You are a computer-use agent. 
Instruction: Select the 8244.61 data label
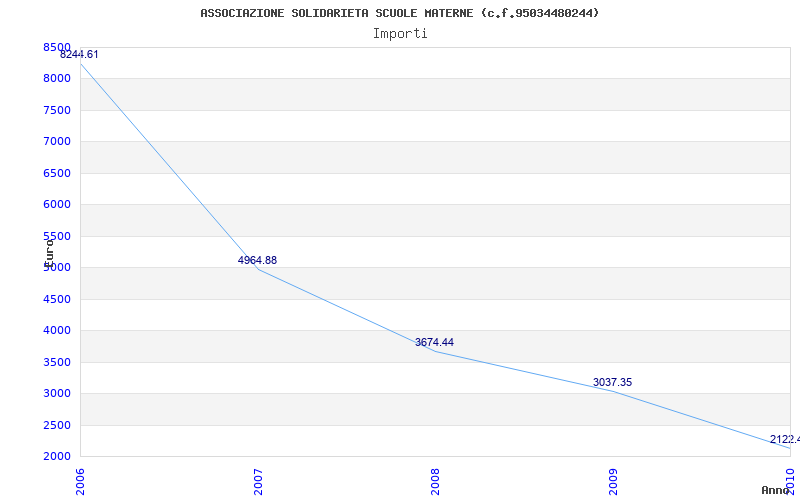[79, 55]
